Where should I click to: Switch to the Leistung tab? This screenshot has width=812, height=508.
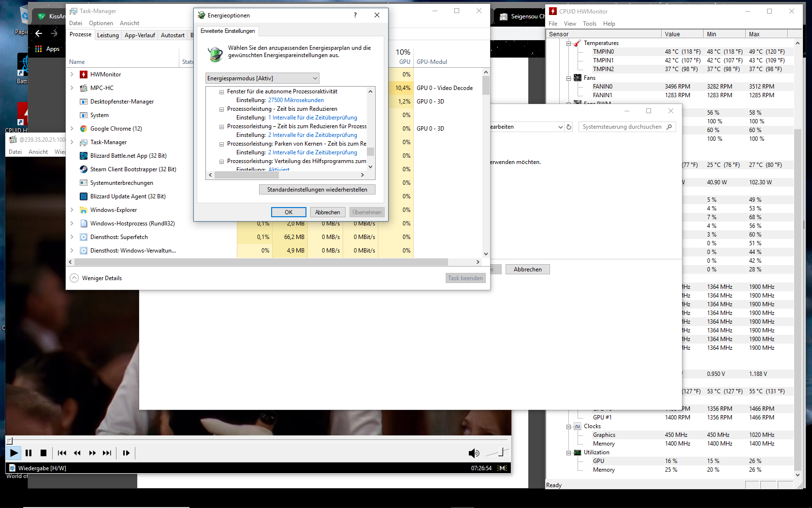107,34
